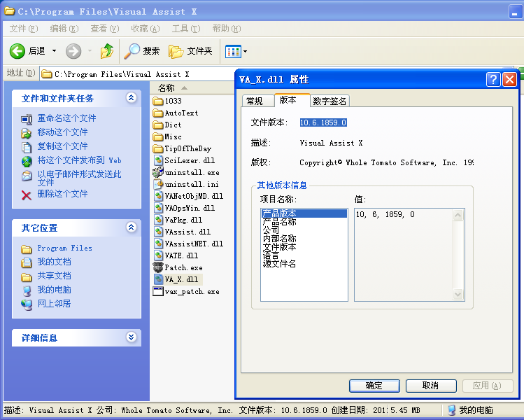524x420 pixels.
Task: Click the Views grid icon
Action: point(233,52)
